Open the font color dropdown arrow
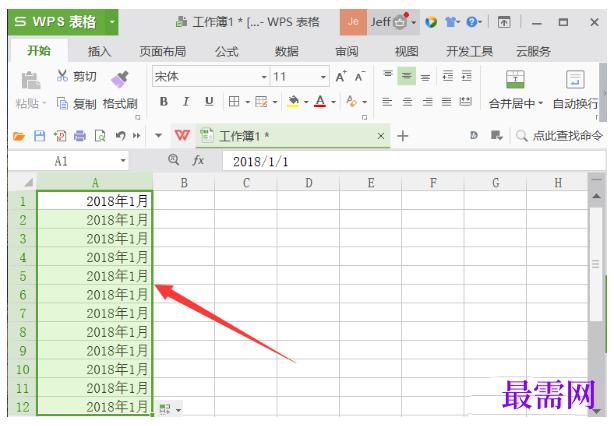614x426 pixels. [333, 102]
